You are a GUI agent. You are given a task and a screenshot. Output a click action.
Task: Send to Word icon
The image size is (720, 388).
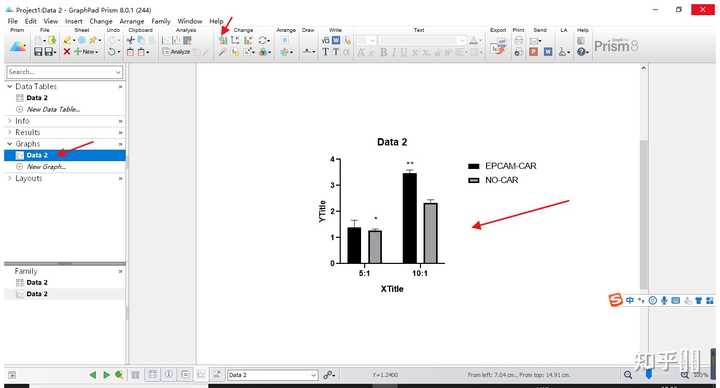(x=548, y=52)
